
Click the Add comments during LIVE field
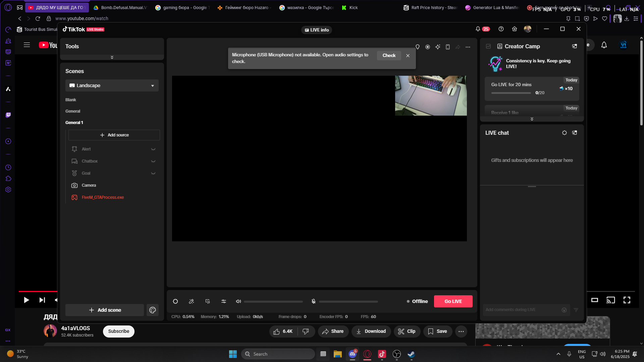pos(522,310)
